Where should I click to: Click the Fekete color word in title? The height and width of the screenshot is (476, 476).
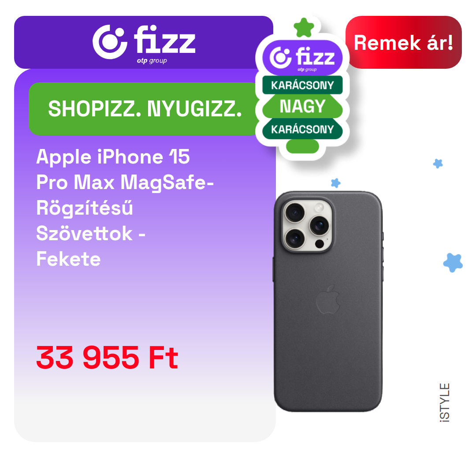pos(68,259)
